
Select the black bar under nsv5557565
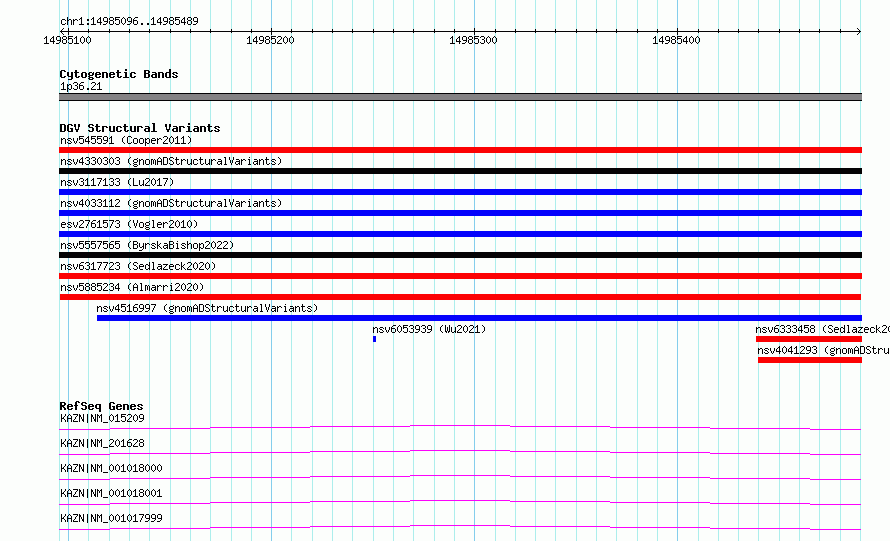[x=460, y=255]
